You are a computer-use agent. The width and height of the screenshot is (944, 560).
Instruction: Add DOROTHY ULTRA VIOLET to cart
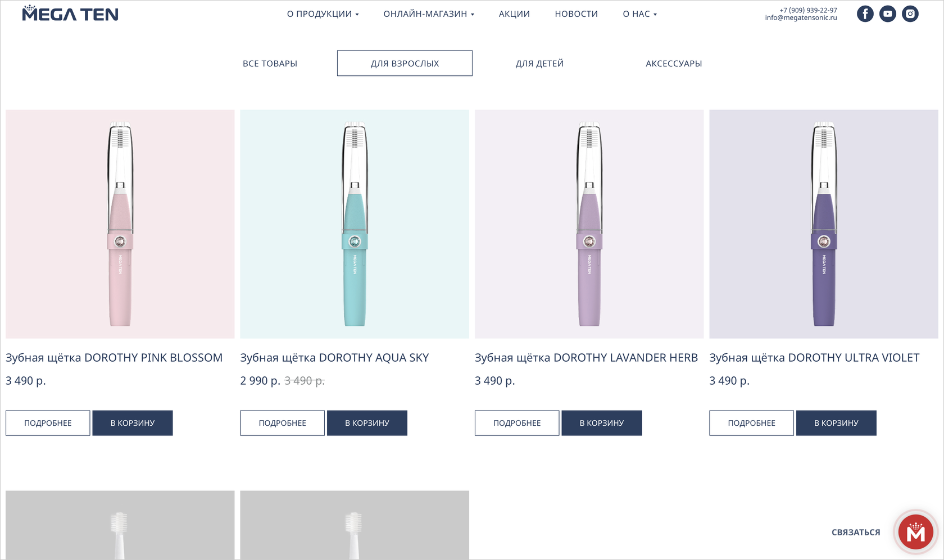click(x=836, y=423)
